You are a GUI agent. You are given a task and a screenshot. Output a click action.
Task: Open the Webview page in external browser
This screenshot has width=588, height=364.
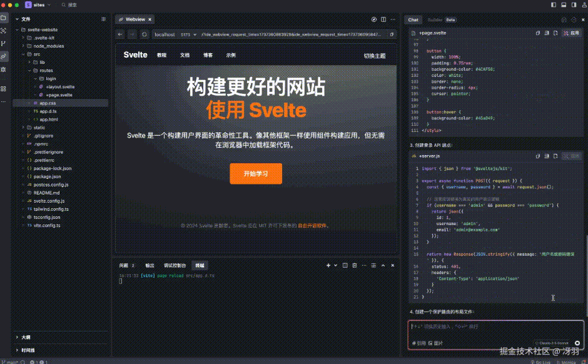(374, 19)
